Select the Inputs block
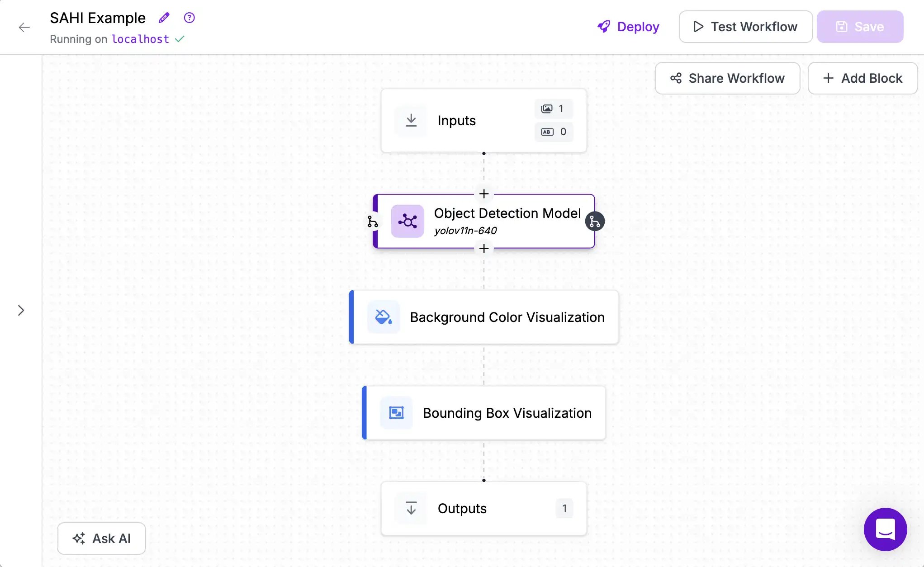Screen dimensions: 924x567 pyautogui.click(x=484, y=120)
